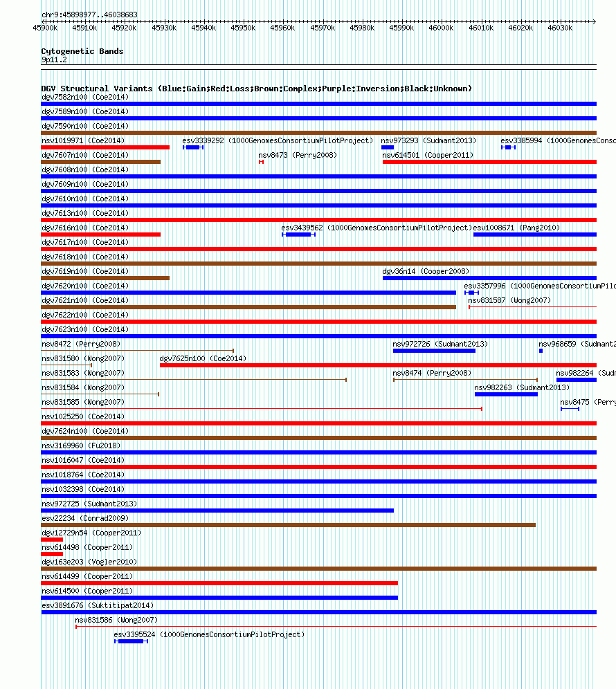The width and height of the screenshot is (616, 689).
Task: Open nsv8474 (Perry2008) label
Action: click(432, 373)
